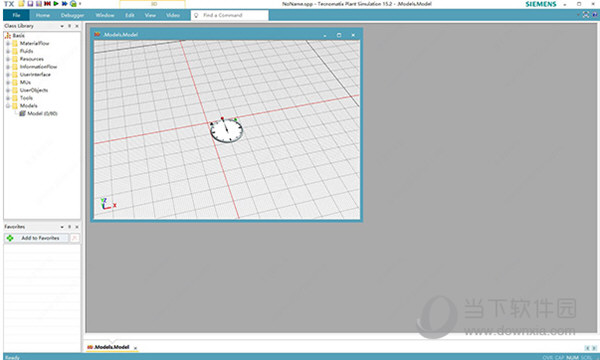Image resolution: width=600 pixels, height=360 pixels.
Task: Click the New file icon in quick toolbar
Action: (21, 4)
